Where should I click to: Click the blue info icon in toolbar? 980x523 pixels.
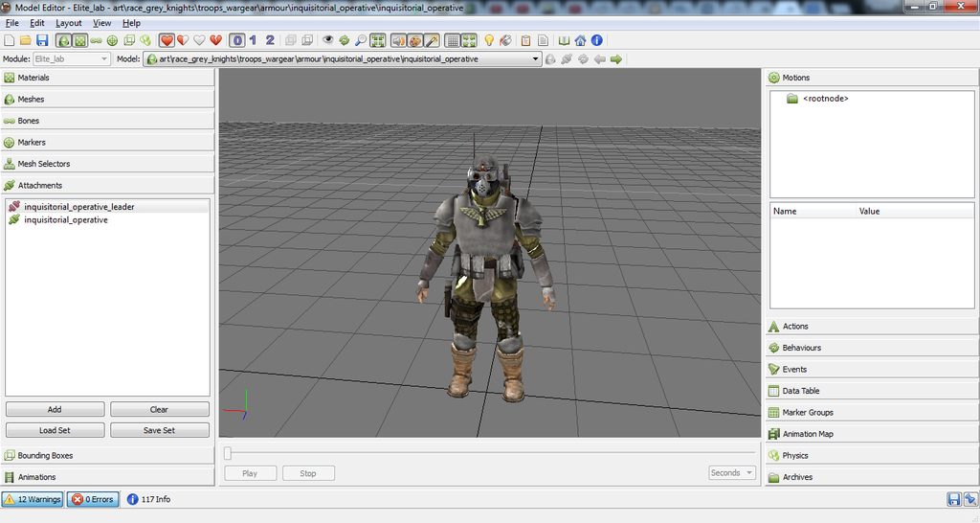[x=596, y=40]
